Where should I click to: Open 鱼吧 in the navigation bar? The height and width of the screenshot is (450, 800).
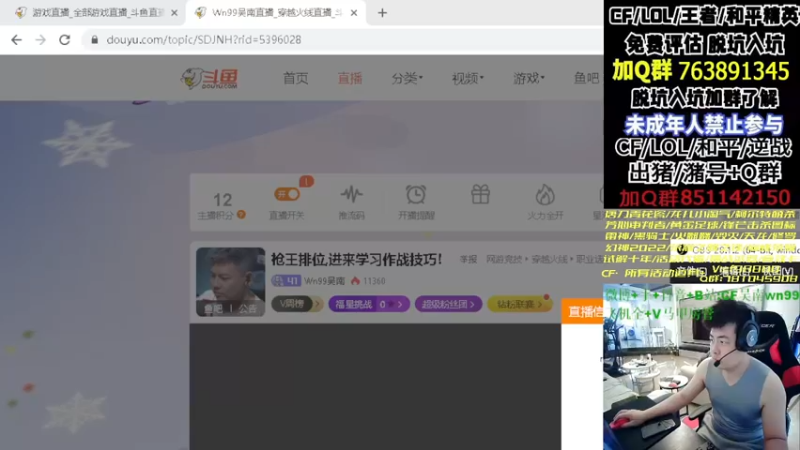[x=587, y=78]
